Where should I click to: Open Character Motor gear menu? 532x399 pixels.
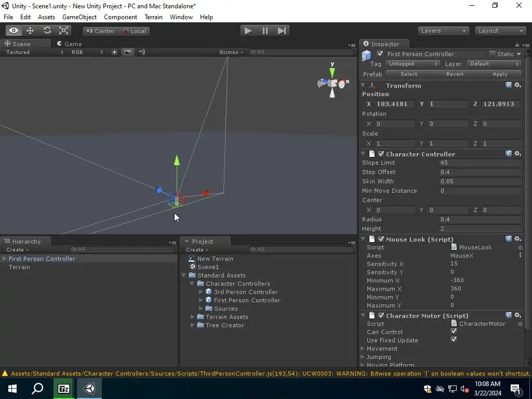(518, 315)
